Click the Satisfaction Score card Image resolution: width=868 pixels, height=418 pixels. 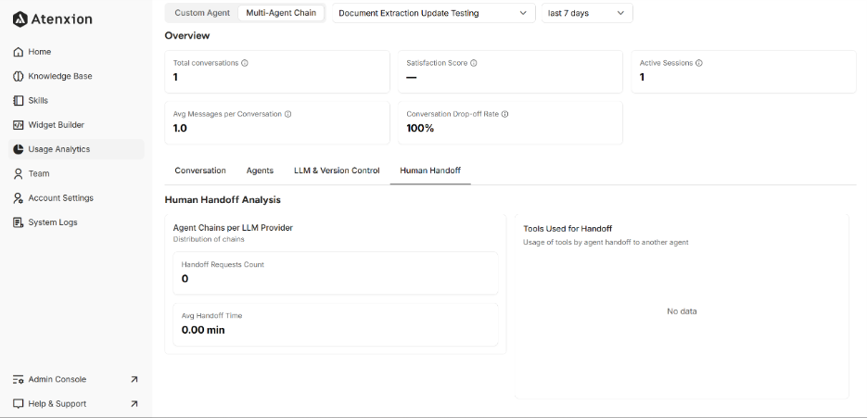click(510, 72)
